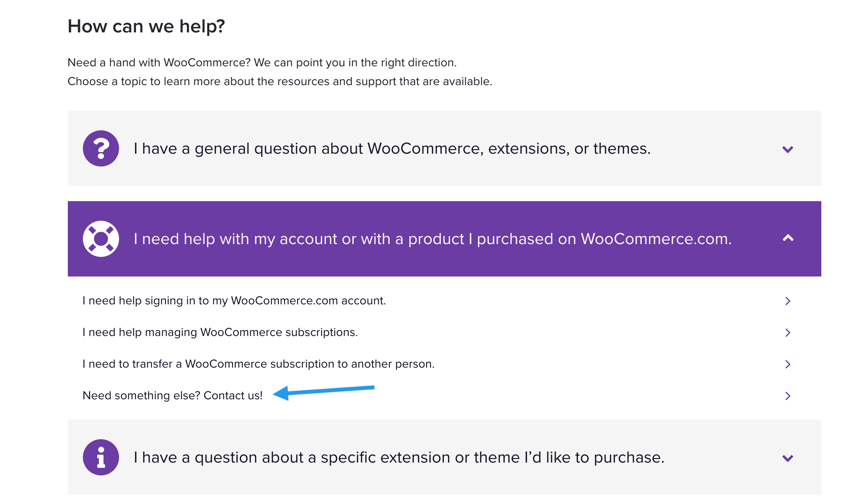Click arrow icon beside managing subscriptions
Viewport: 862px width, 504px height.
(788, 333)
